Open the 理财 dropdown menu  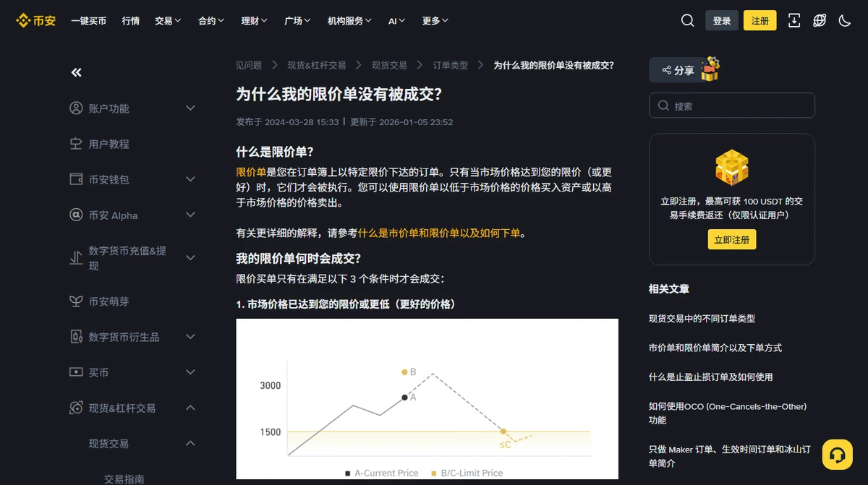[255, 21]
